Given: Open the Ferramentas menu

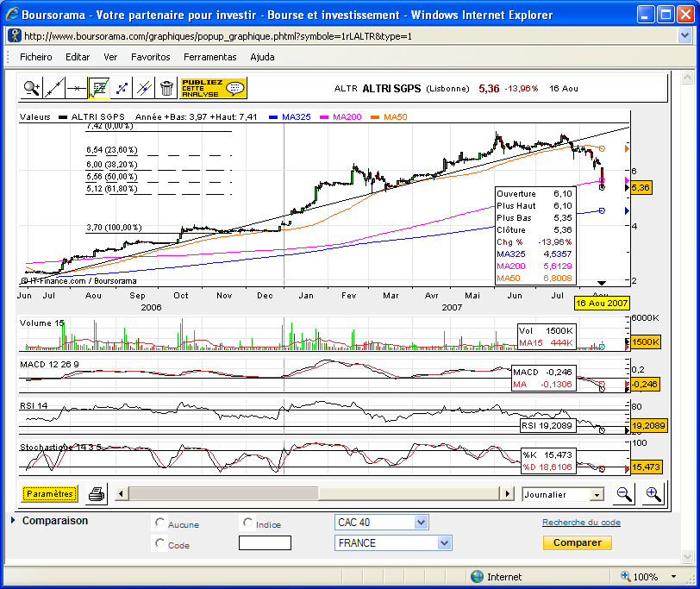Looking at the screenshot, I should (209, 57).
